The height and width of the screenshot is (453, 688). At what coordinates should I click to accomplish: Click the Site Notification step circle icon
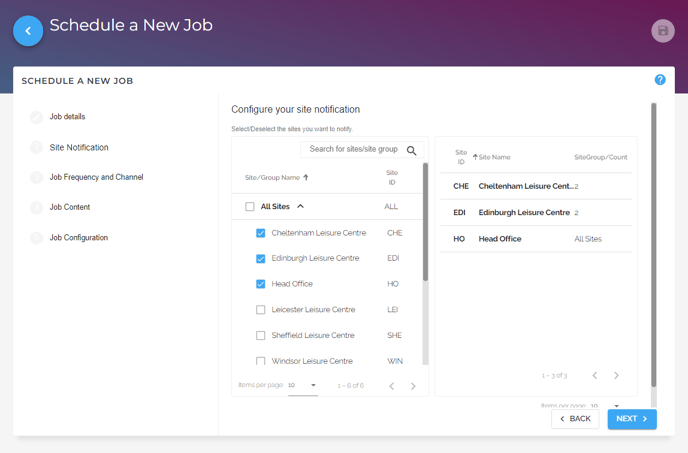[x=36, y=147]
